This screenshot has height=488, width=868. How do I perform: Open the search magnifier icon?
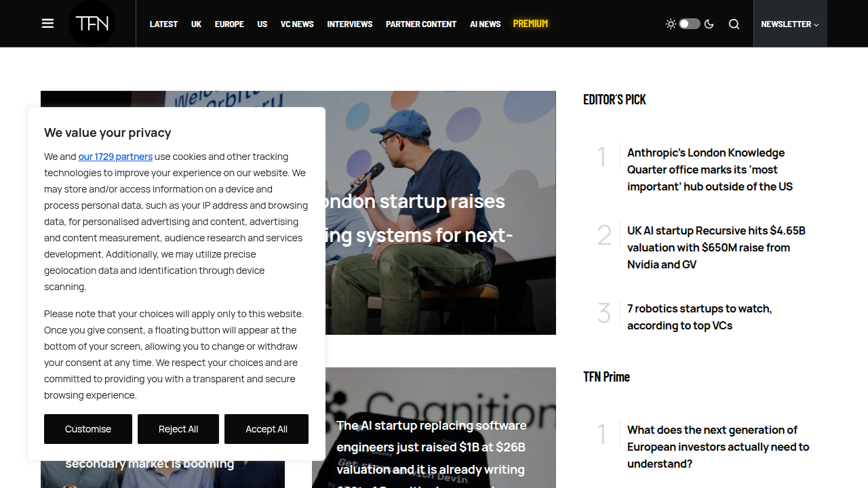tap(734, 24)
